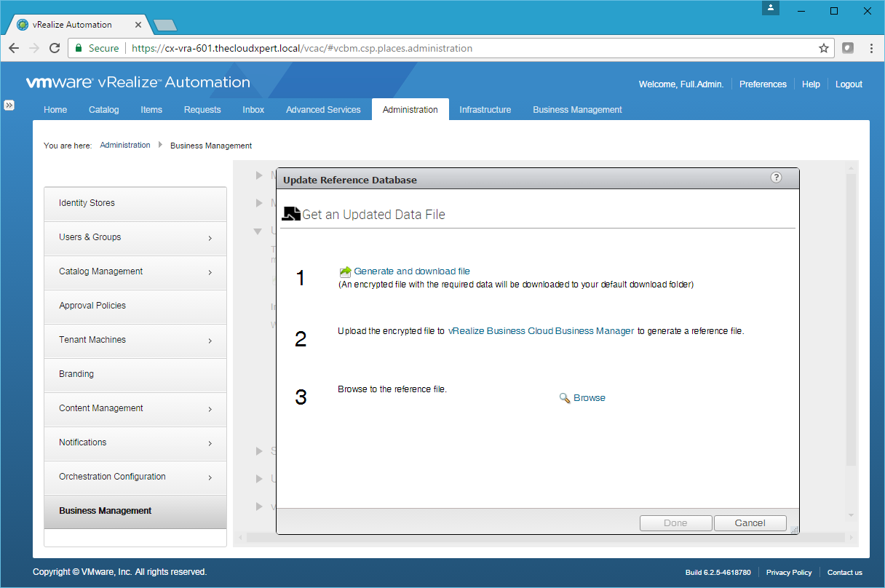
Task: Click the help question mark icon in dialog
Action: 776,178
